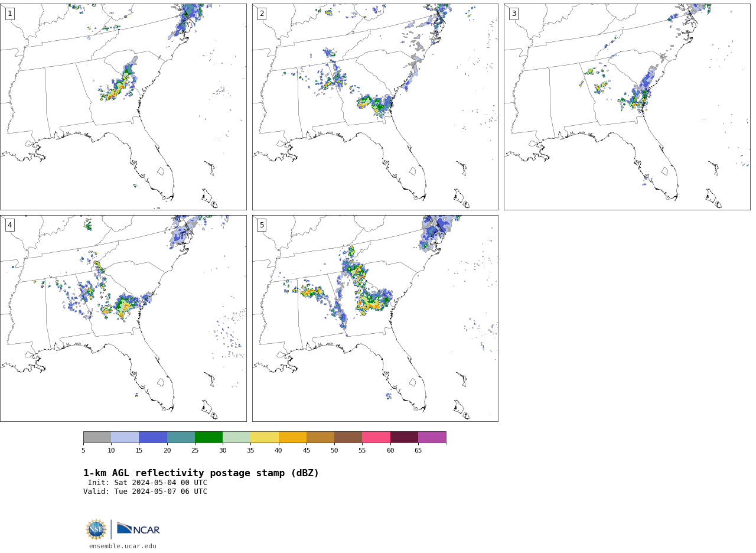Click the panel number label '5'
The width and height of the screenshot is (756, 553).
(262, 225)
